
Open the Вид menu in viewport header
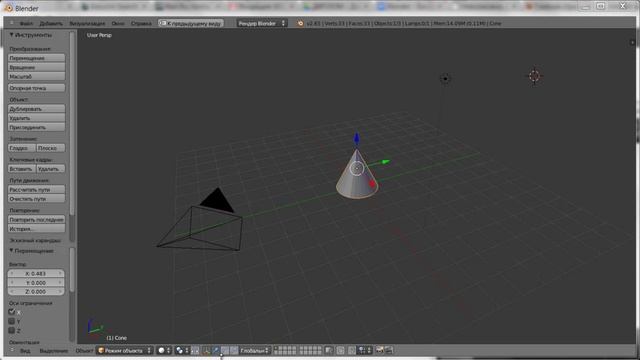tap(25, 351)
